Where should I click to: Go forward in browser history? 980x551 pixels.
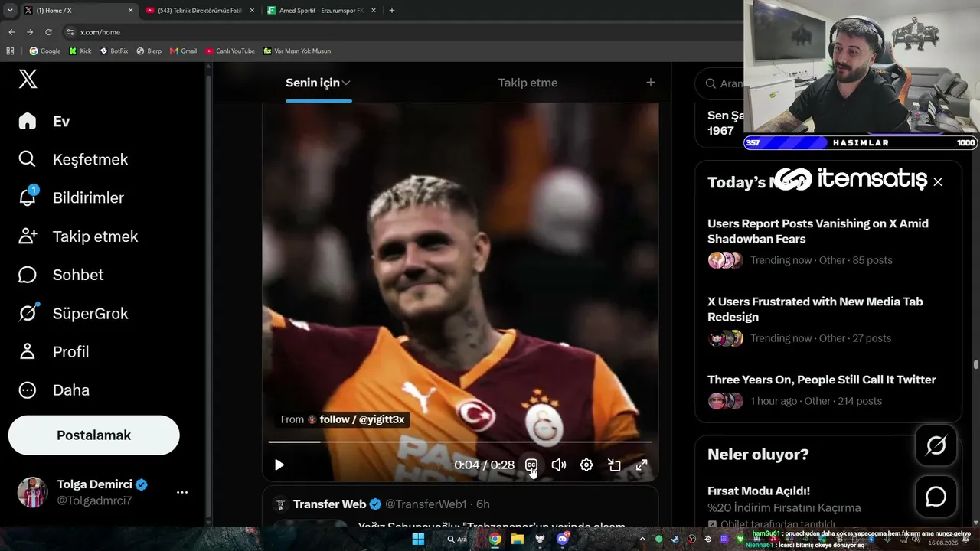30,32
